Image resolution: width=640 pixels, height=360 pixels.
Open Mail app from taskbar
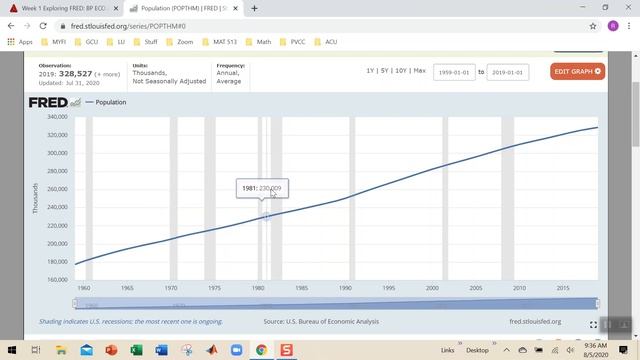86,350
